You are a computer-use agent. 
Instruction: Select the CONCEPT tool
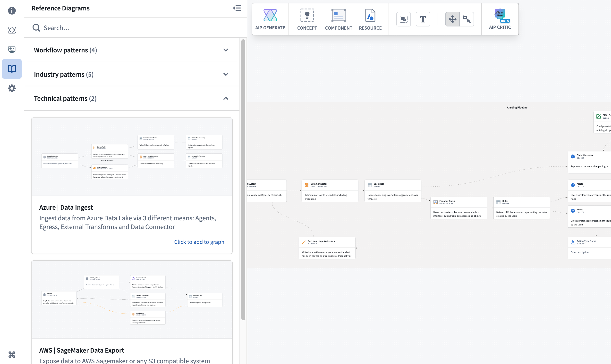[x=307, y=19]
